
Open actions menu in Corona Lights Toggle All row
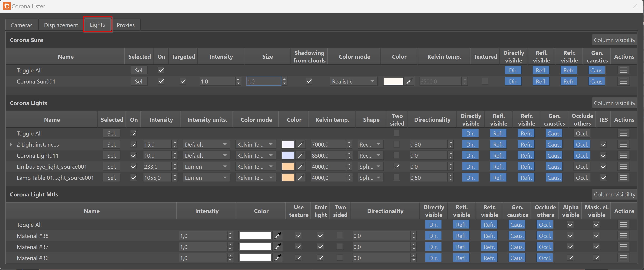tap(623, 133)
